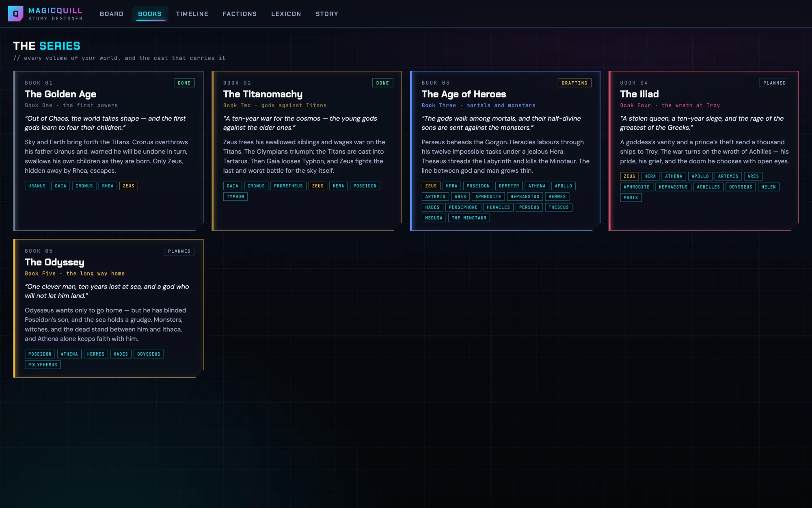Click the PERSEPHONE character tag
Image resolution: width=812 pixels, height=508 pixels.
(463, 207)
